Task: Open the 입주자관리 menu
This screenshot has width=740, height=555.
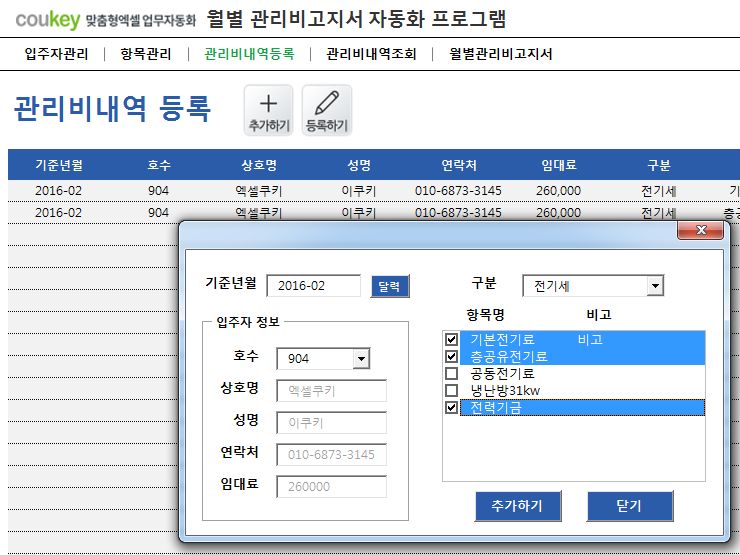Action: pos(56,54)
